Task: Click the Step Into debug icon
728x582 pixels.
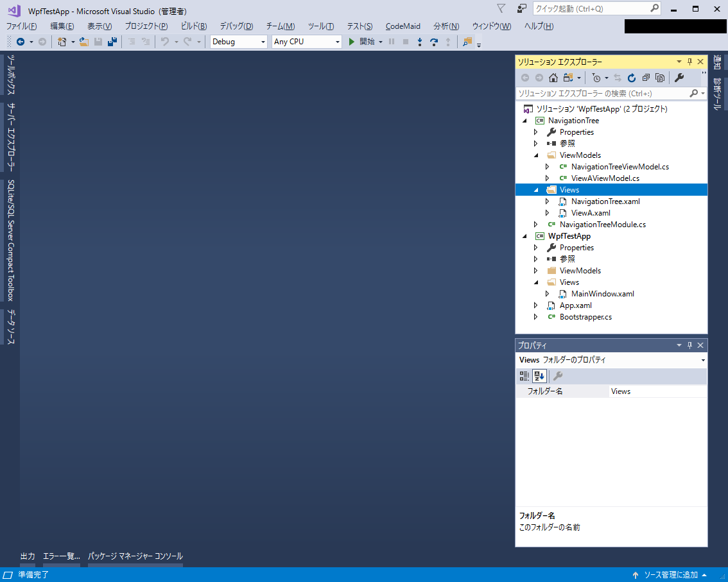Action: pyautogui.click(x=420, y=42)
